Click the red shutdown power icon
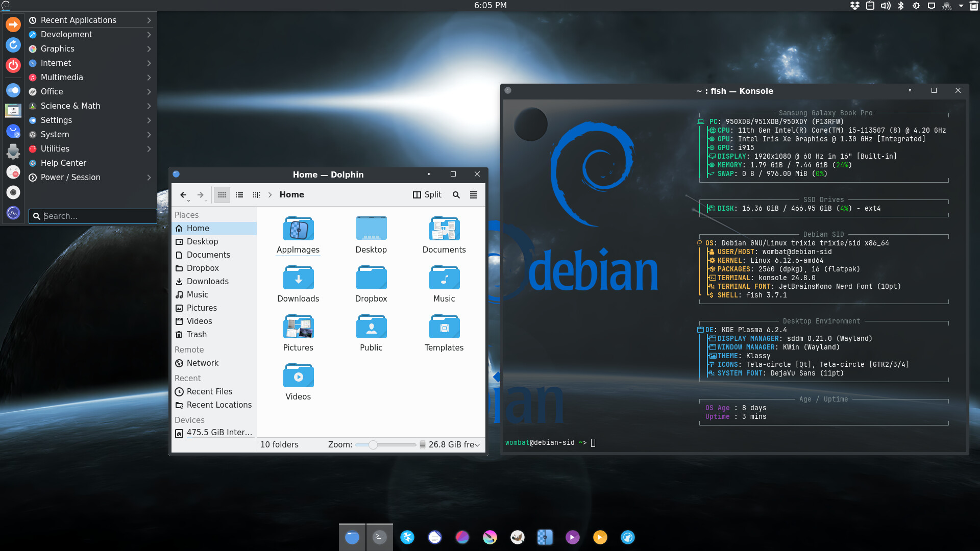The height and width of the screenshot is (551, 980). pos(13,65)
